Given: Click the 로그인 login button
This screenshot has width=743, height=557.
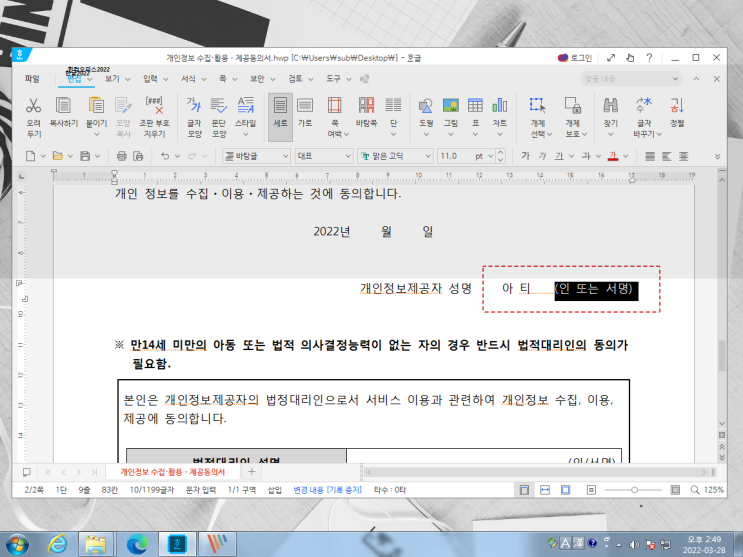Looking at the screenshot, I should [575, 58].
